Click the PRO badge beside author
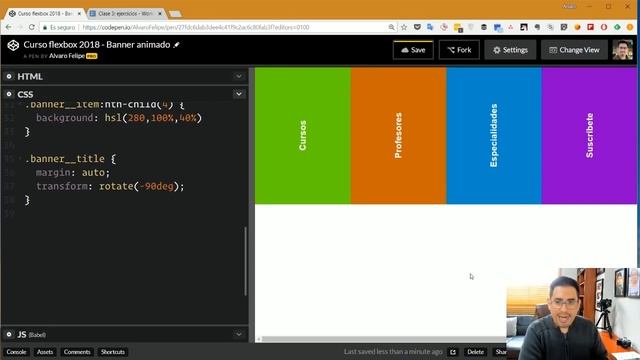Image resolution: width=640 pixels, height=360 pixels. pyautogui.click(x=91, y=56)
